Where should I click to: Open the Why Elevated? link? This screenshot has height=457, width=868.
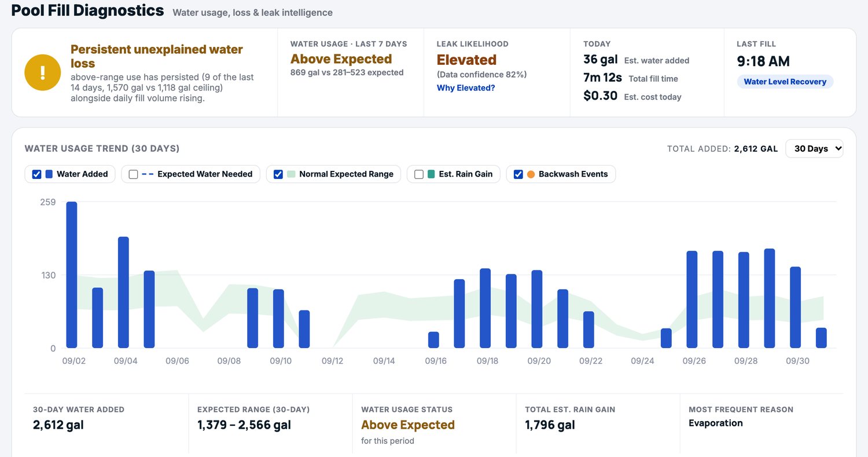466,88
